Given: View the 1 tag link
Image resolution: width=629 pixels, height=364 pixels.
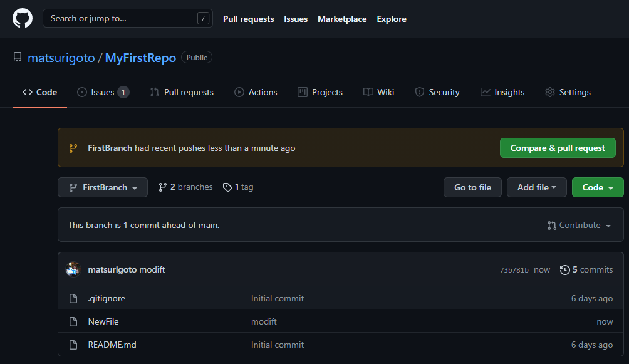Looking at the screenshot, I should [x=238, y=187].
